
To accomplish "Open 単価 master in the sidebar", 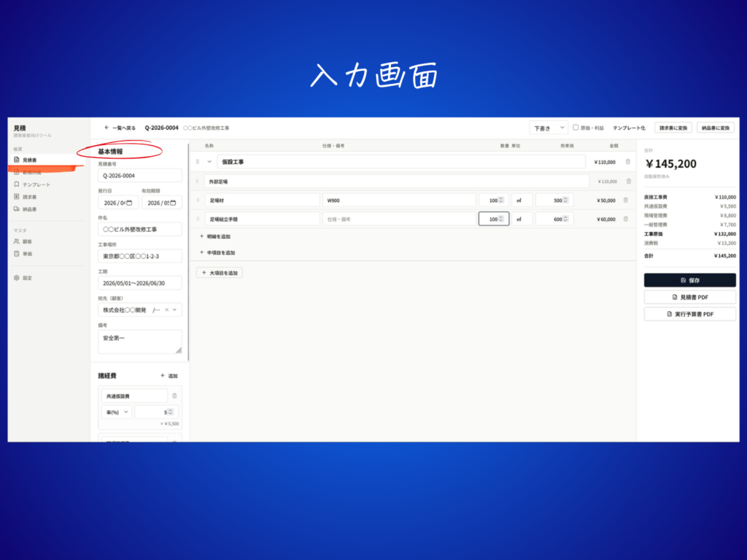I will [x=27, y=254].
